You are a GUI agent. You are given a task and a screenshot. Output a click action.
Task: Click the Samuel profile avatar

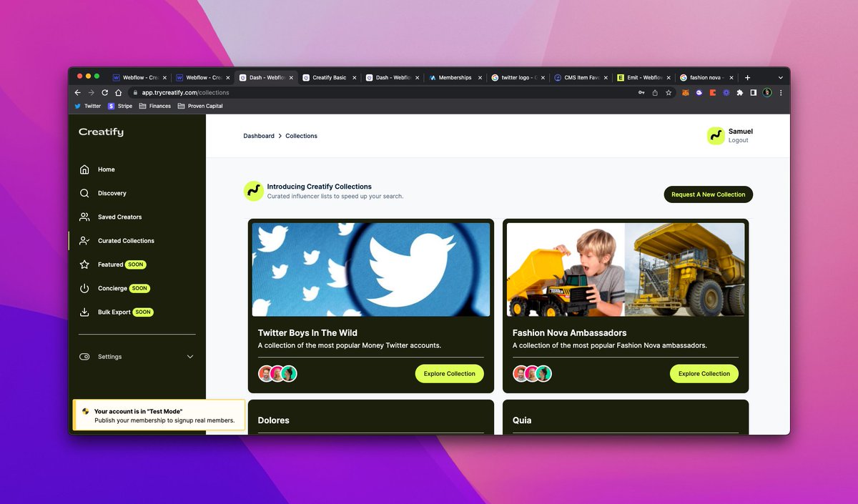(716, 136)
